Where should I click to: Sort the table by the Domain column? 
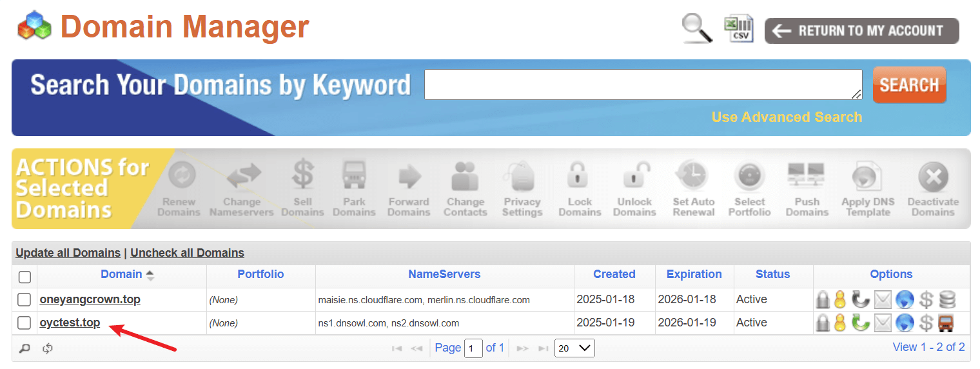(121, 274)
